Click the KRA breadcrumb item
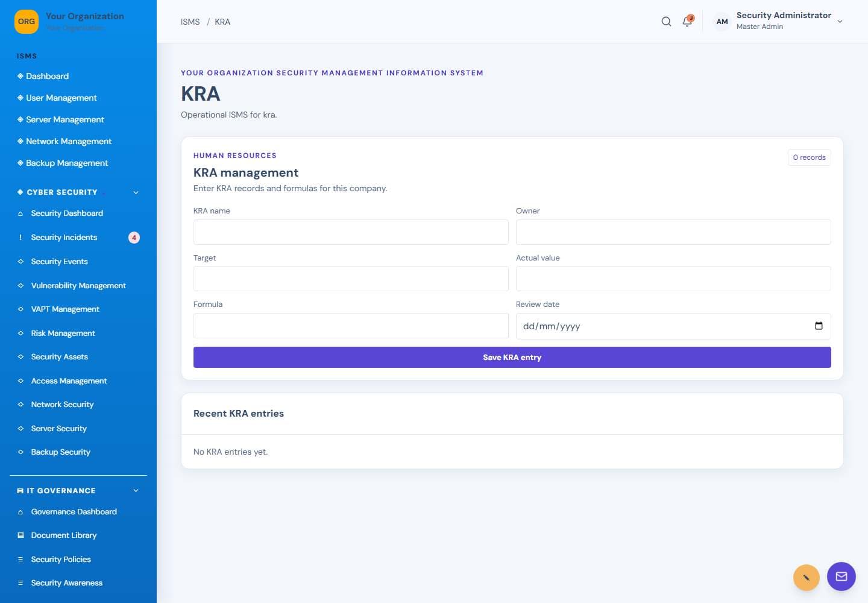The height and width of the screenshot is (603, 868). click(x=222, y=22)
